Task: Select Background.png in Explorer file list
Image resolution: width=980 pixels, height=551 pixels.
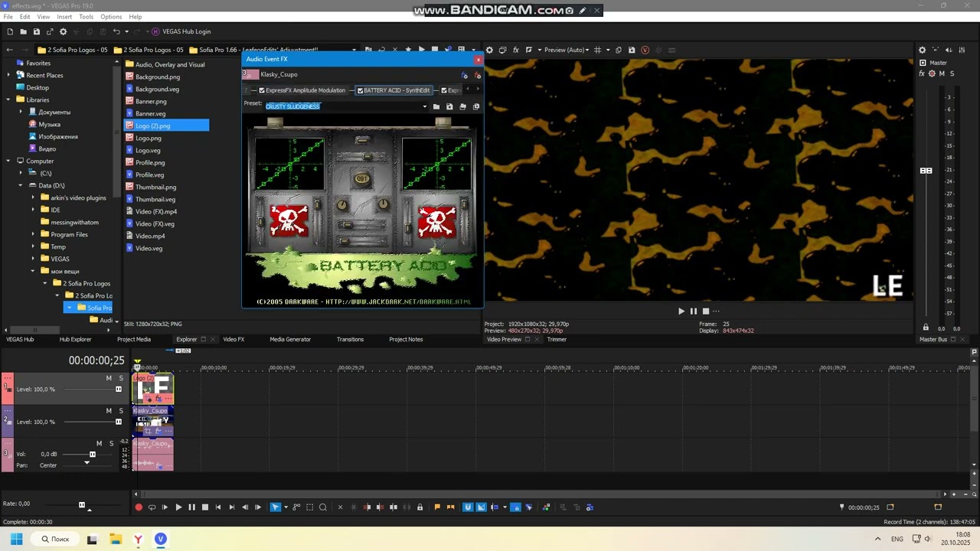Action: coord(158,77)
